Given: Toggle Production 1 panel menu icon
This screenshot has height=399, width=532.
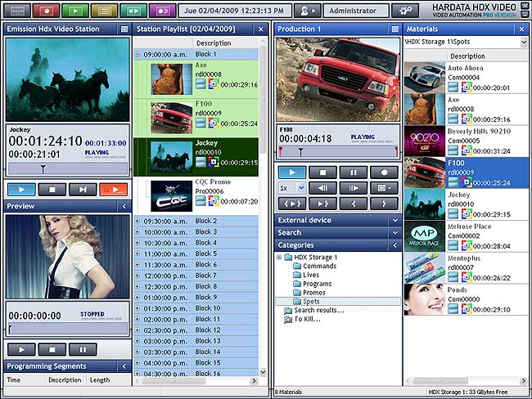Looking at the screenshot, I should pos(395,29).
